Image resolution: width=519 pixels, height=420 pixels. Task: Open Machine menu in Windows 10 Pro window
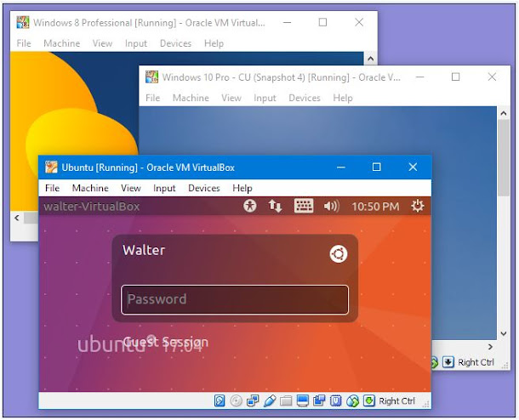pyautogui.click(x=191, y=98)
